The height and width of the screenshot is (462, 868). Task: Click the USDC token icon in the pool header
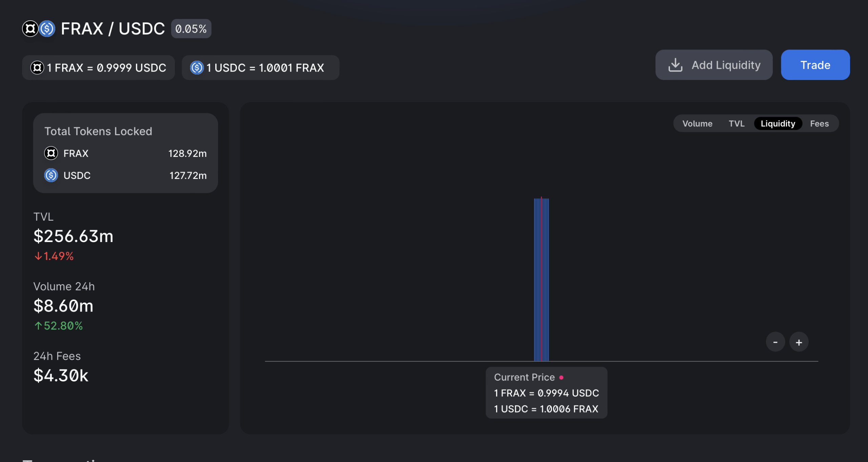pos(47,29)
